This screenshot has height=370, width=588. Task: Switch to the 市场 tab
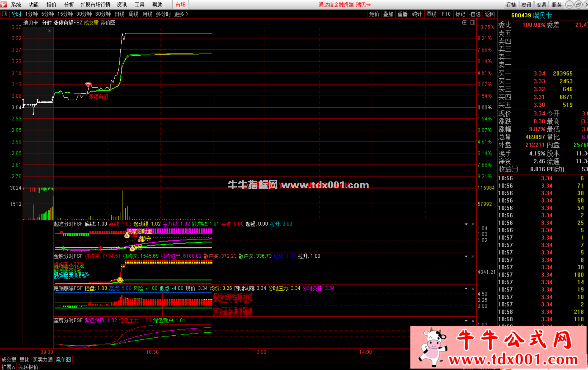[x=181, y=5]
